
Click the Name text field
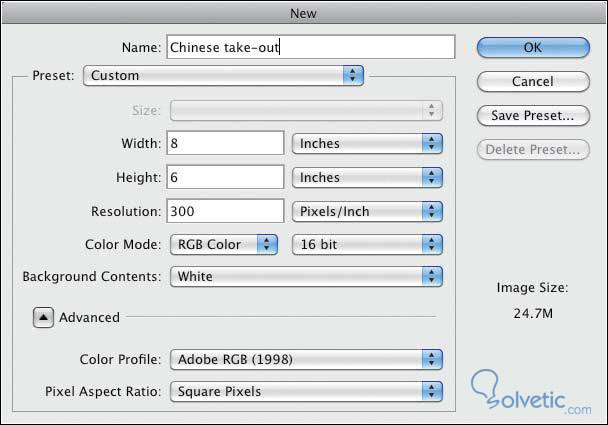pyautogui.click(x=310, y=47)
